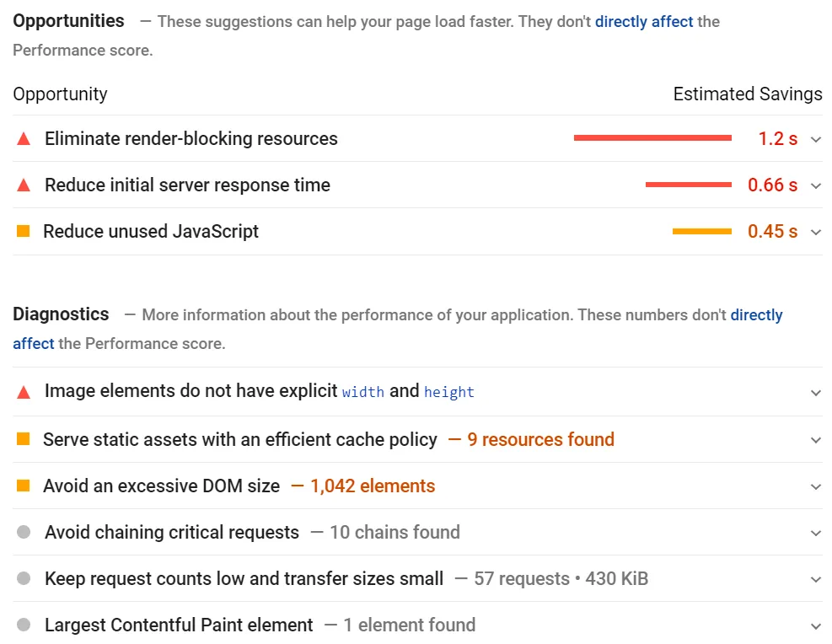Click red triangle beside Eliminate render-blocking resources

point(24,139)
